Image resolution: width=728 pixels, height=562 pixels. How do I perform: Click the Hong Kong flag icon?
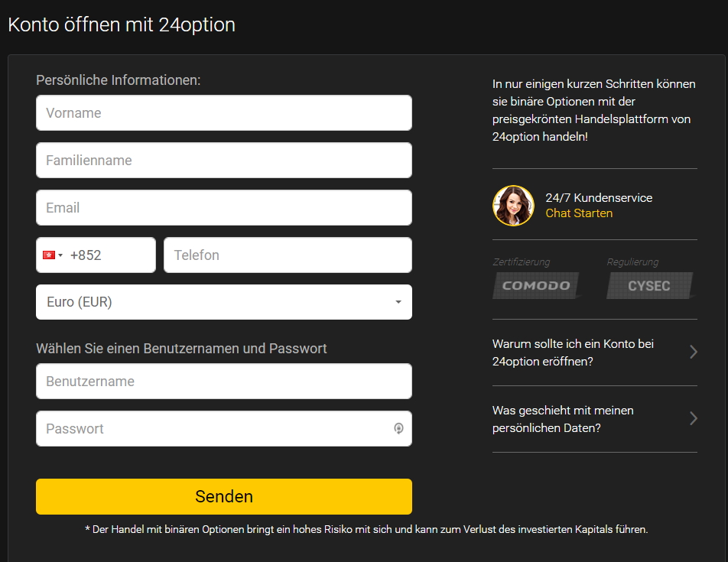pyautogui.click(x=49, y=255)
